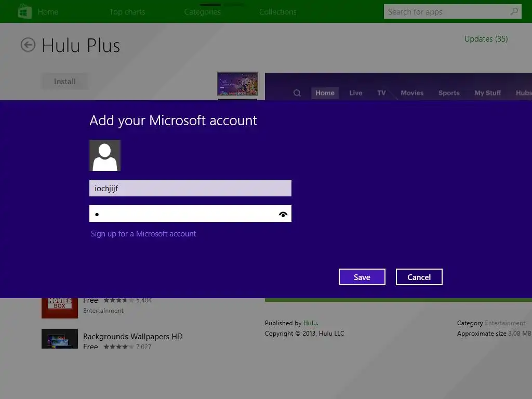This screenshot has height=399, width=532.
Task: Click the Search for apps field
Action: (453, 11)
